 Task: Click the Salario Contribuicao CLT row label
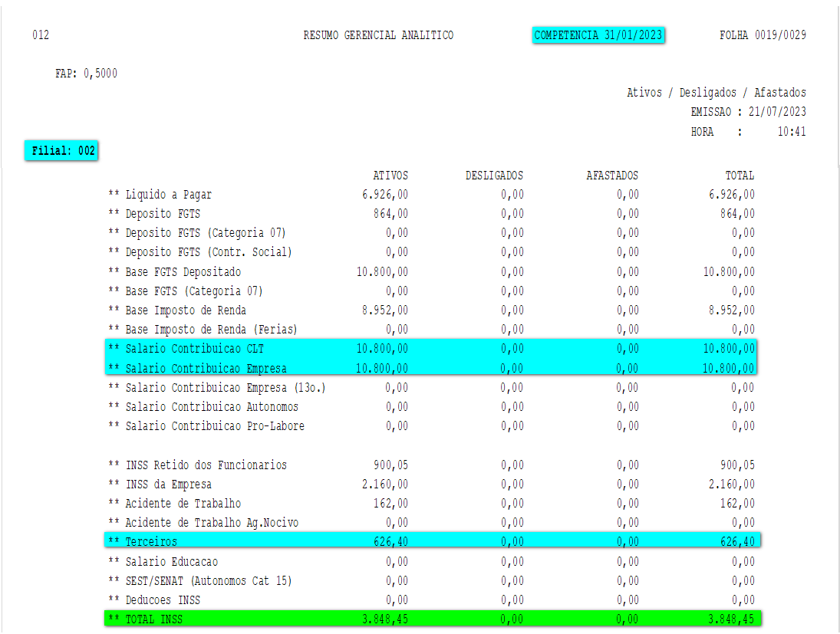click(x=195, y=349)
